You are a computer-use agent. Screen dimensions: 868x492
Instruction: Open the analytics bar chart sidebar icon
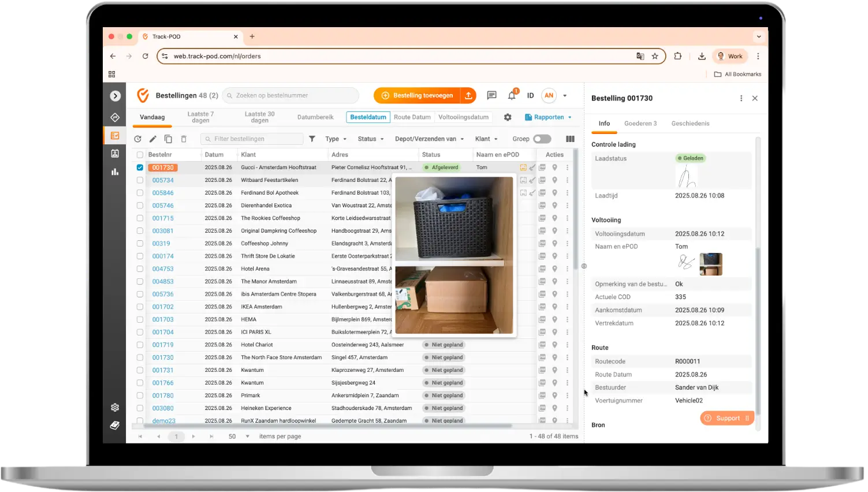point(115,172)
